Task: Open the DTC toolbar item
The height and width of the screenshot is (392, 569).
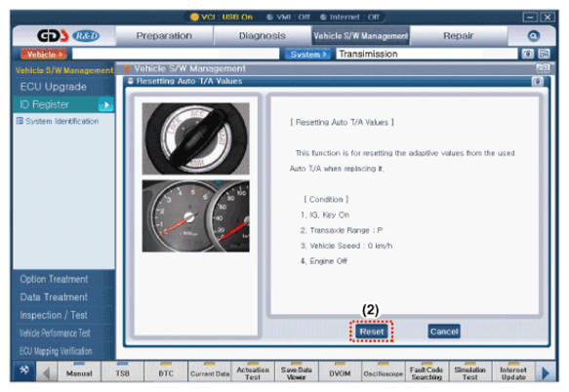Action: (x=166, y=372)
